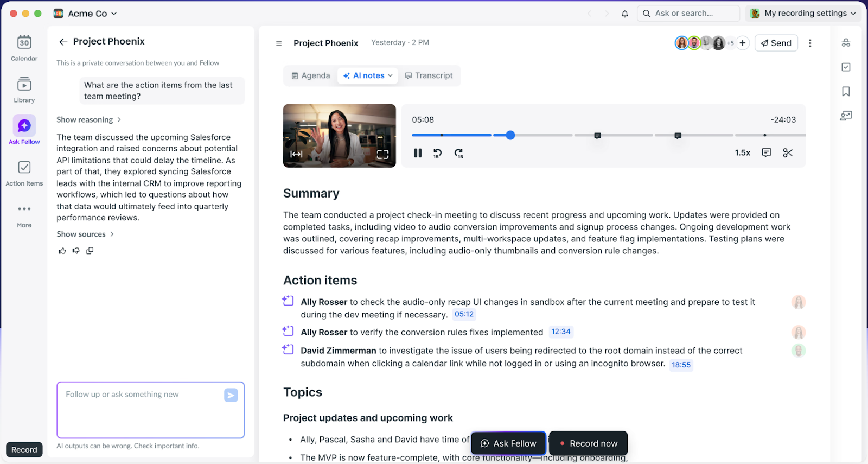Click the scissors clip icon
Image resolution: width=868 pixels, height=464 pixels.
[x=788, y=153]
